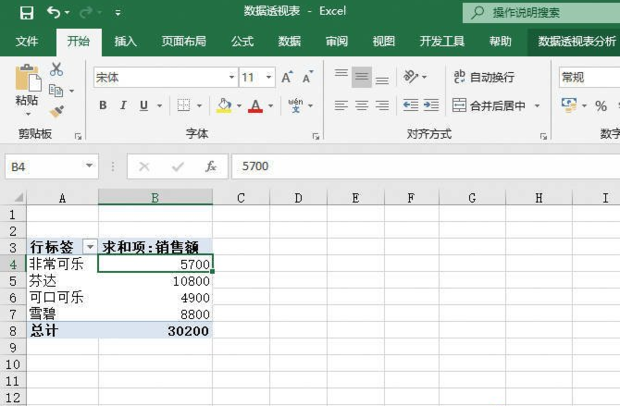This screenshot has height=406, width=620.
Task: Decrease the indent
Action: pyautogui.click(x=410, y=105)
